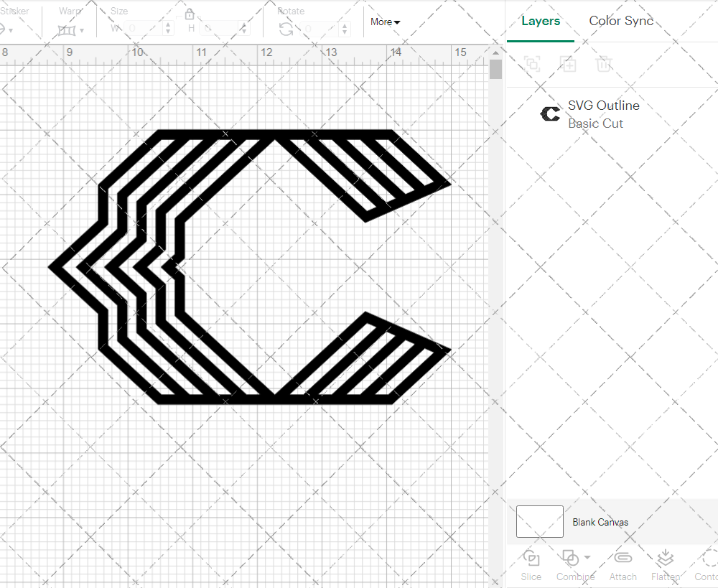Click the Contour icon
The image size is (718, 588).
[709, 559]
